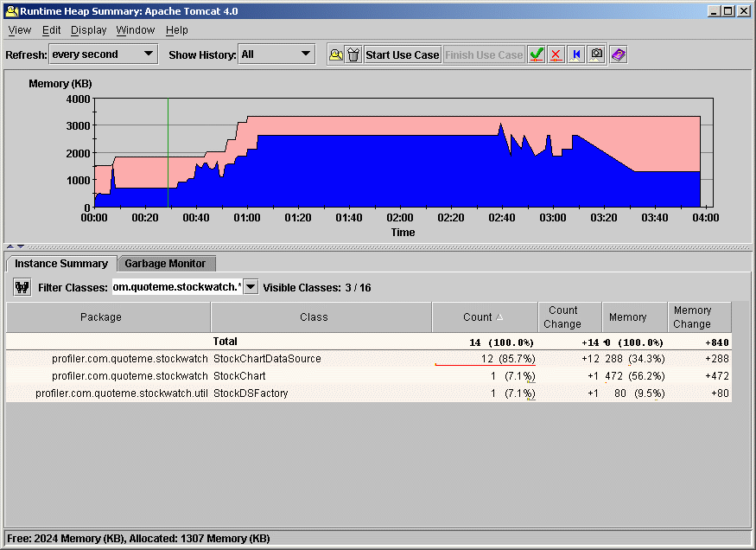Click in the Filter Classes text field
Image resolution: width=756 pixels, height=550 pixels.
[x=176, y=287]
